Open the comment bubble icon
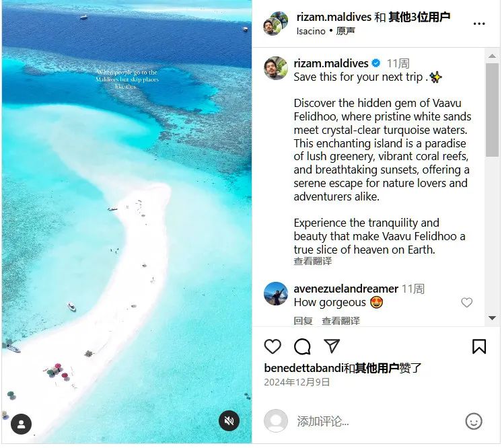 pos(302,346)
